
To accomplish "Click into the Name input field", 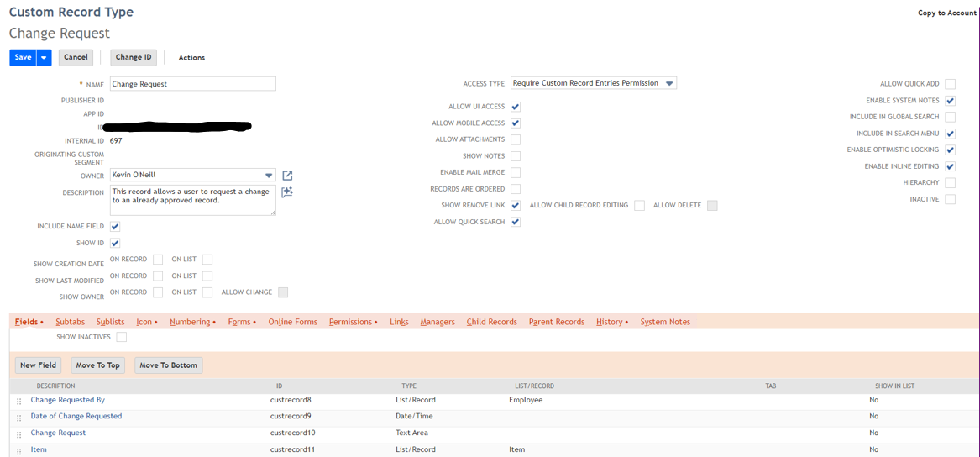I will tap(192, 84).
